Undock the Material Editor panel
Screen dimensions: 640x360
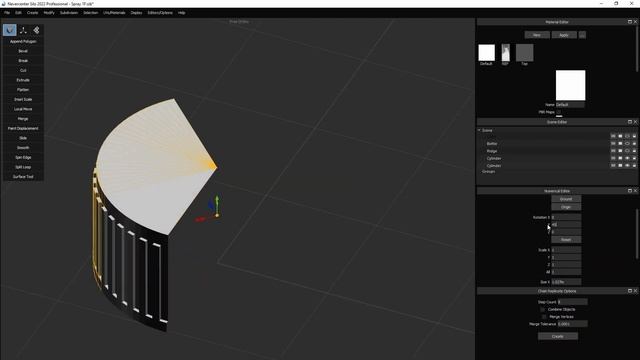pos(629,22)
